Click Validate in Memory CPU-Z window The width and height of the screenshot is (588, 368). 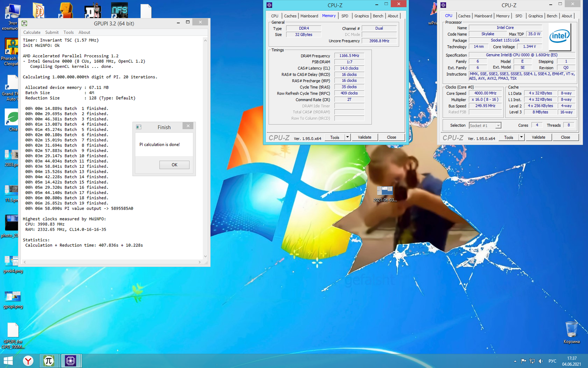point(364,137)
